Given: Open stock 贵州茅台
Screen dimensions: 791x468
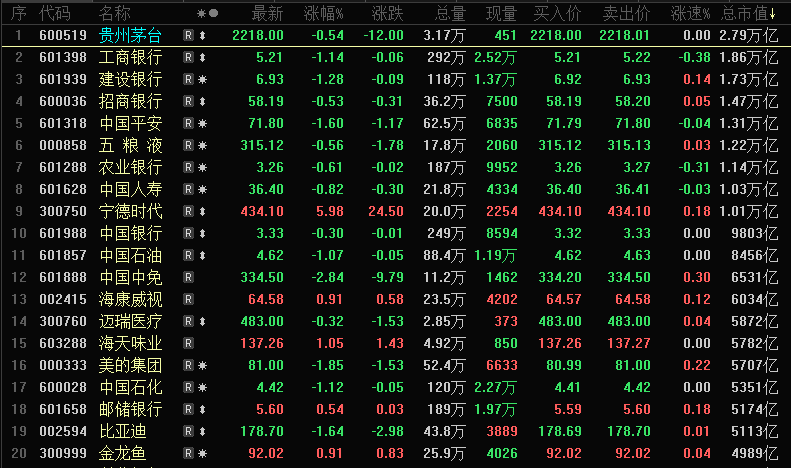Looking at the screenshot, I should (x=130, y=35).
